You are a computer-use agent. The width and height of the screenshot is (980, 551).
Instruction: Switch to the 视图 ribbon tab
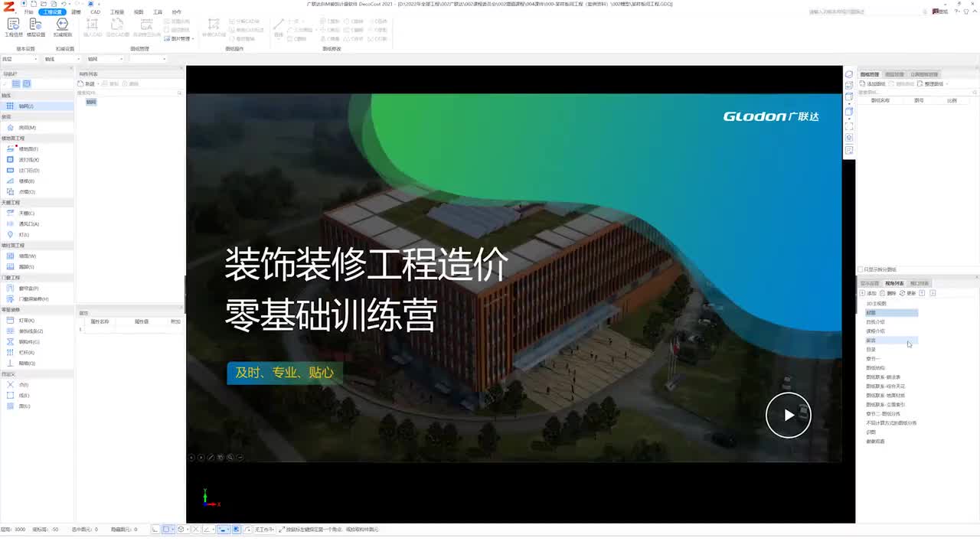coord(139,12)
